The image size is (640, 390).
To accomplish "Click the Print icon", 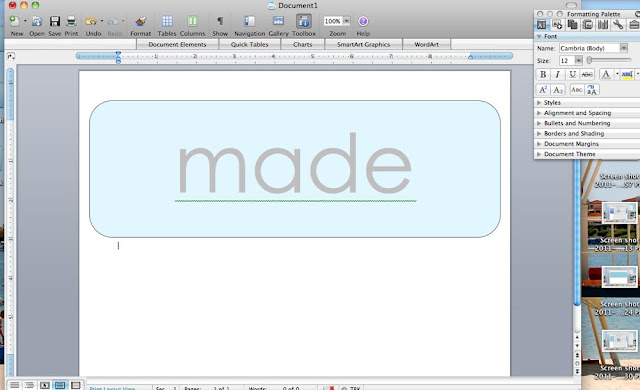I will point(71,21).
